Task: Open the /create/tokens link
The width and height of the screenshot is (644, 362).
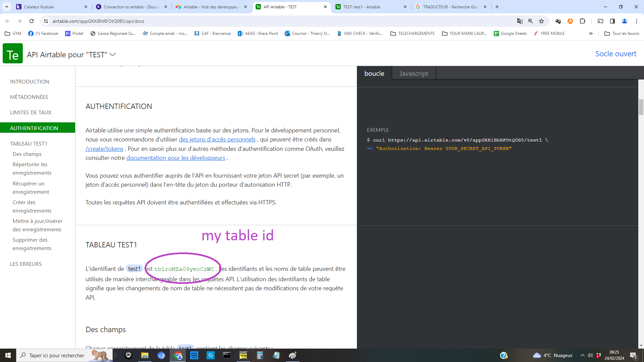Action: point(104,148)
